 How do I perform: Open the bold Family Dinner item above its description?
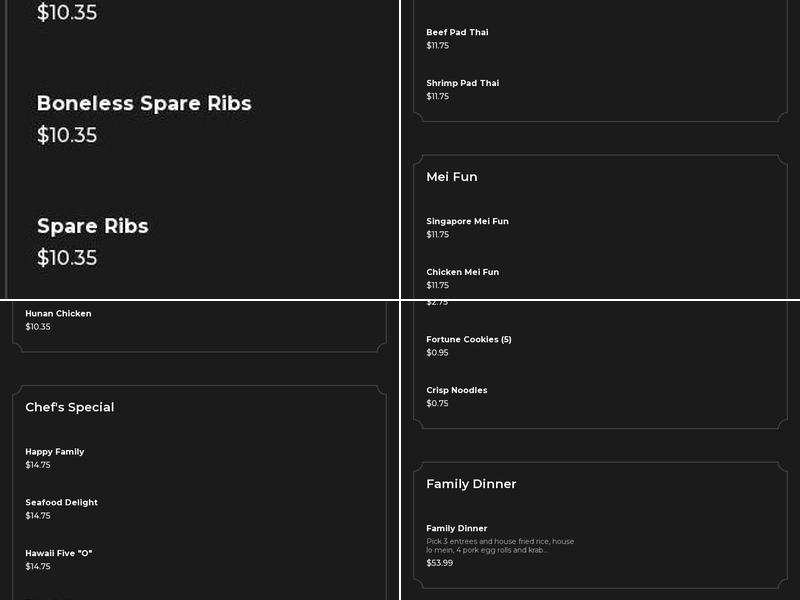point(456,529)
